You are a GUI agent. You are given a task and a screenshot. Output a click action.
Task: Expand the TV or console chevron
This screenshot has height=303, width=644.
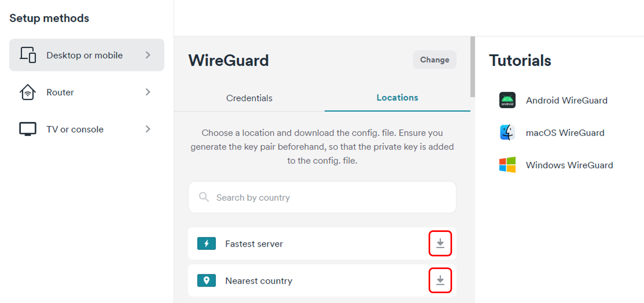pos(148,129)
